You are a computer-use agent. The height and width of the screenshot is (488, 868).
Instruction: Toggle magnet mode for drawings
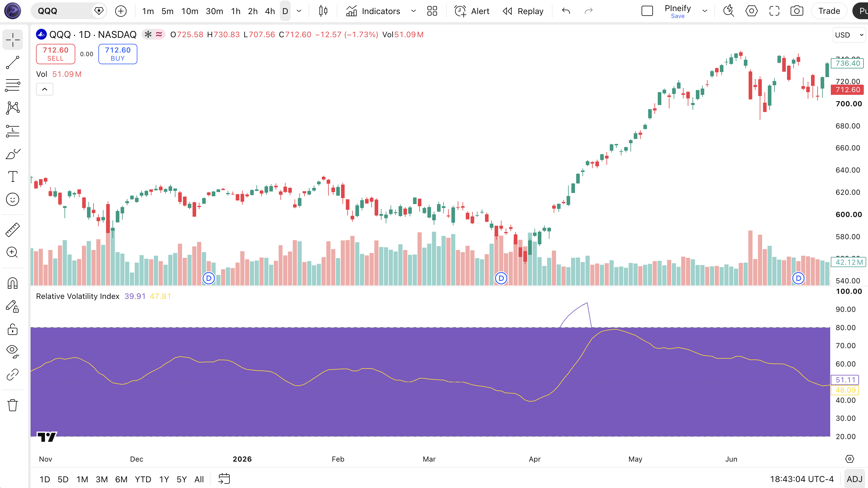click(13, 283)
